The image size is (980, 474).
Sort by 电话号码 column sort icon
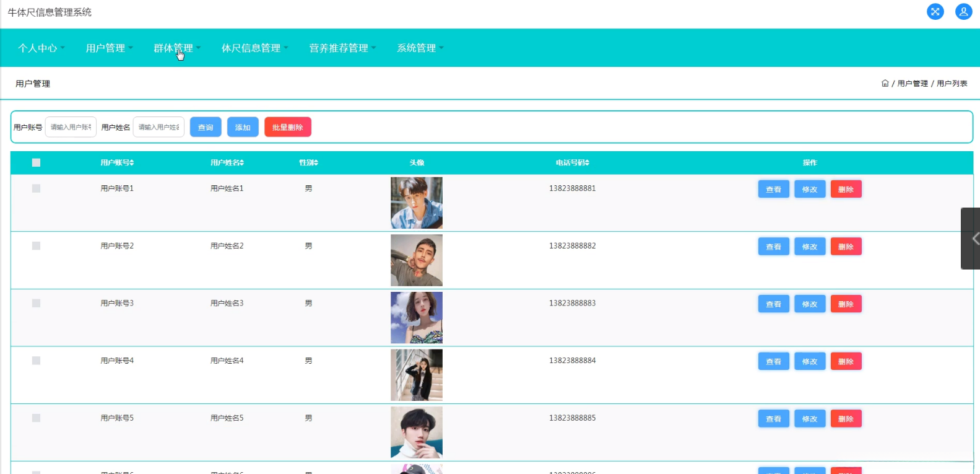coord(588,163)
